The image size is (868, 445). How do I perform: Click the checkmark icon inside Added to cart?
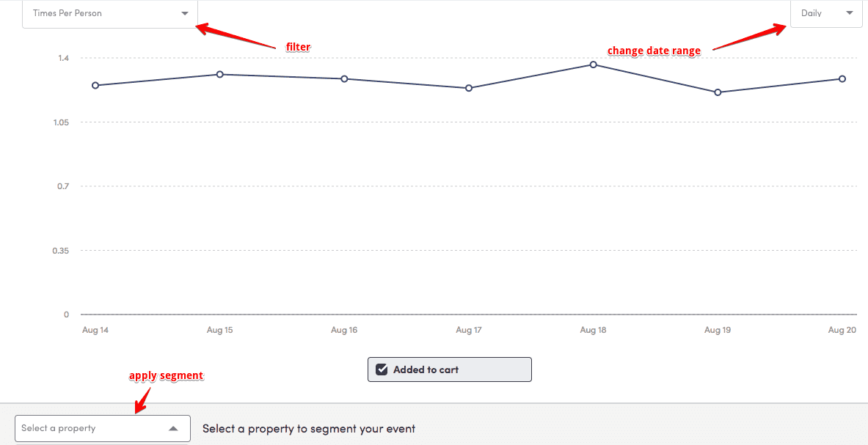tap(382, 369)
